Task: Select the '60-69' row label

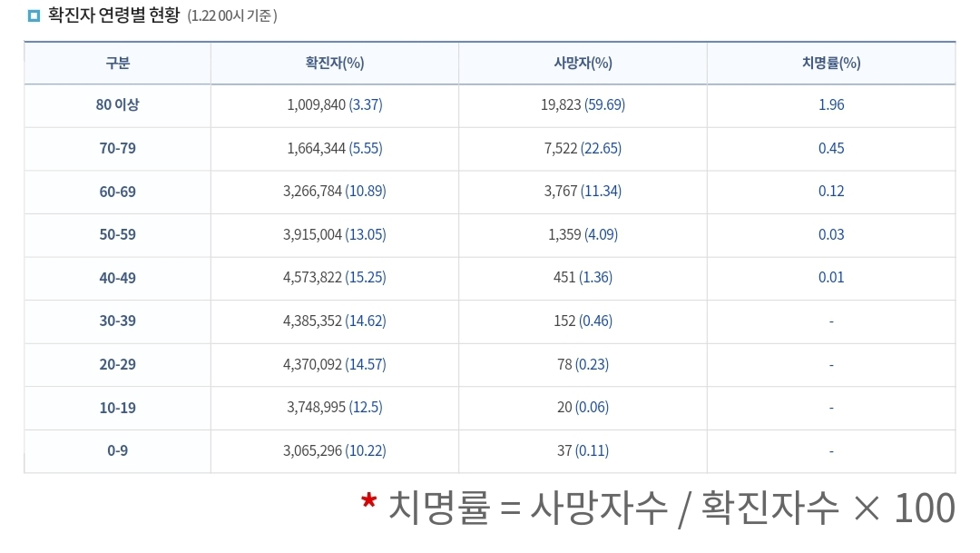Action: point(117,192)
